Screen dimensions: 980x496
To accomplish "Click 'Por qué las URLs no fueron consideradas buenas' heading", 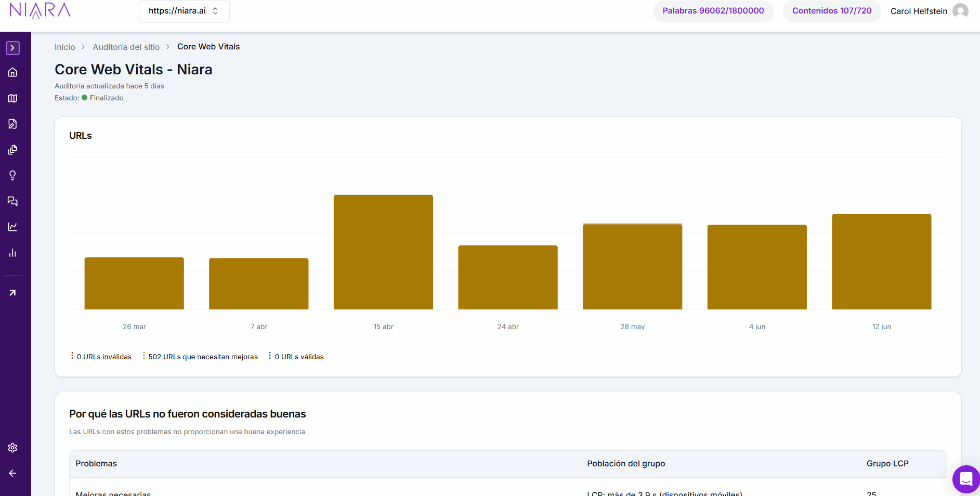I will 188,414.
